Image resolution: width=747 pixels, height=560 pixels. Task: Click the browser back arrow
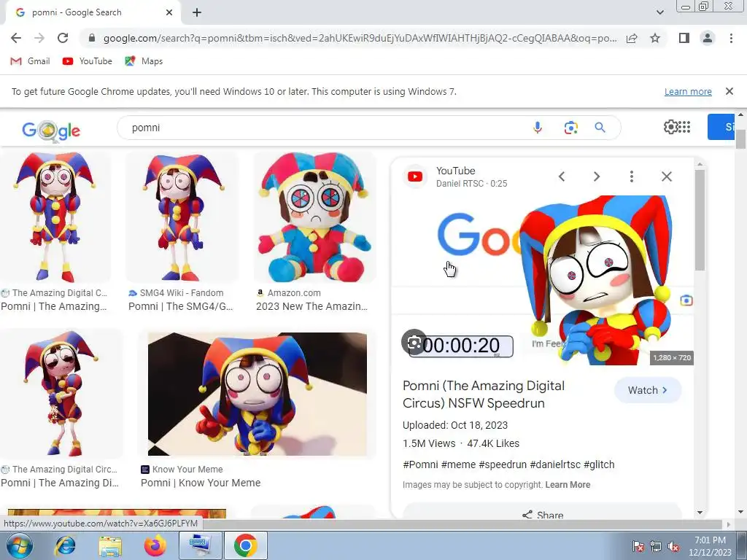tap(16, 38)
